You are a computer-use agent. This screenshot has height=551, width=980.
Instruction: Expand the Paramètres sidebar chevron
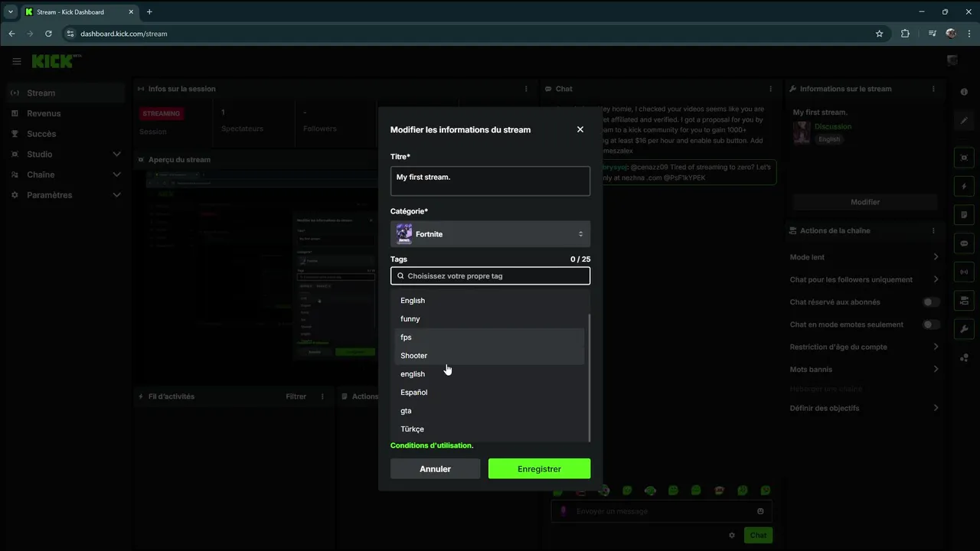tap(116, 195)
